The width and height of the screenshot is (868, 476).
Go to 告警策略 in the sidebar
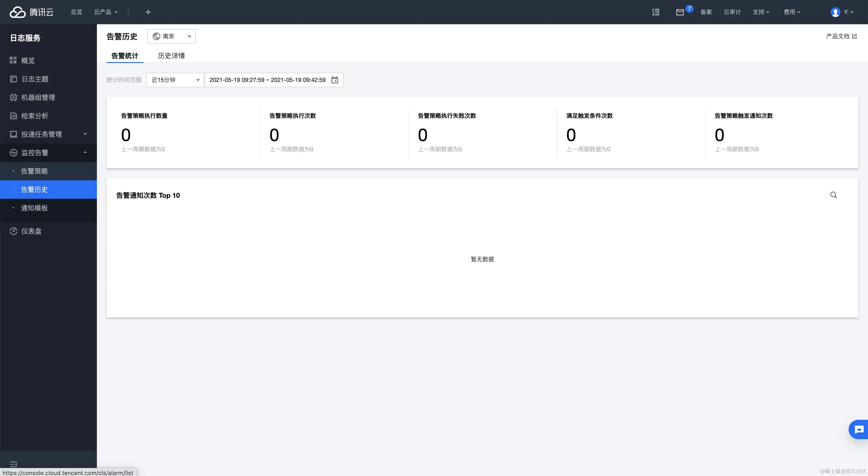point(34,171)
